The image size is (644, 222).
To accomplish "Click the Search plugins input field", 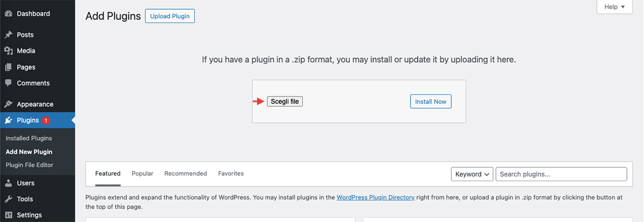I will coord(561,174).
